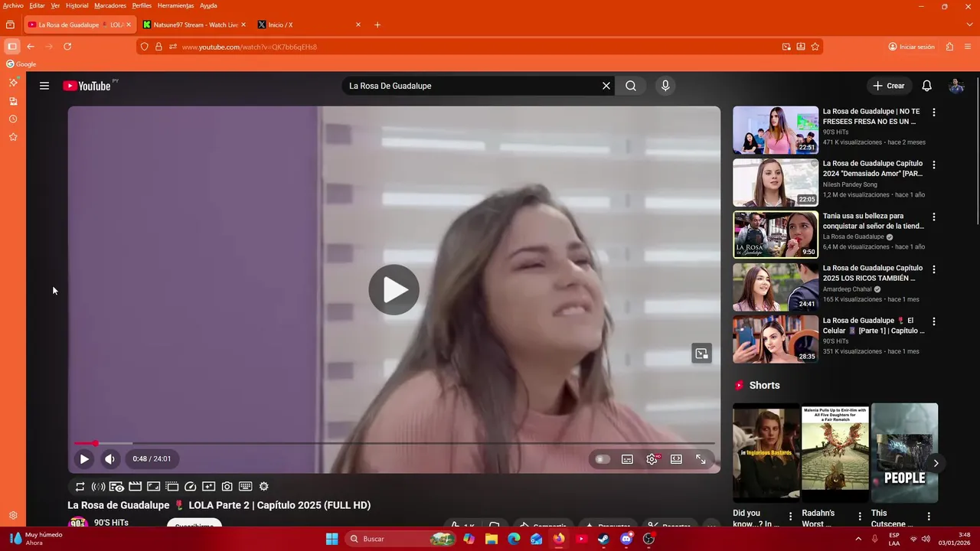Click the Crear button
This screenshot has width=980, height=551.
coord(889,86)
